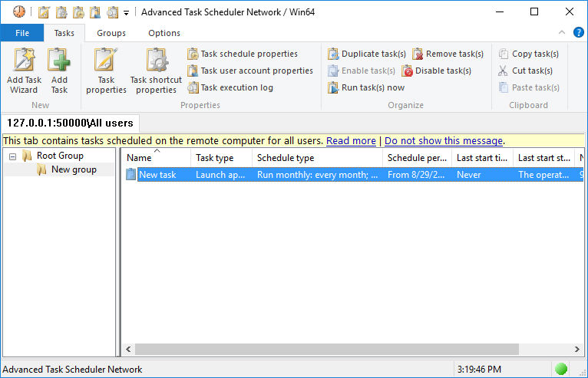Click the 'New task' name cell
588x378 pixels.
tap(157, 175)
